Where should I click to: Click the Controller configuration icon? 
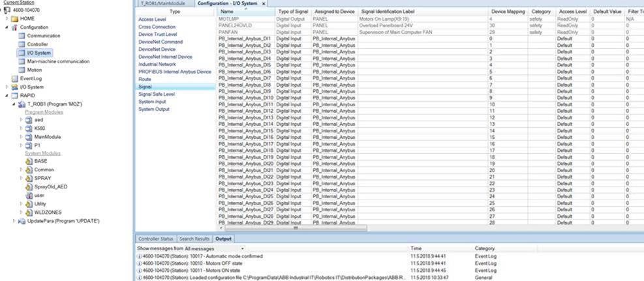(x=22, y=44)
